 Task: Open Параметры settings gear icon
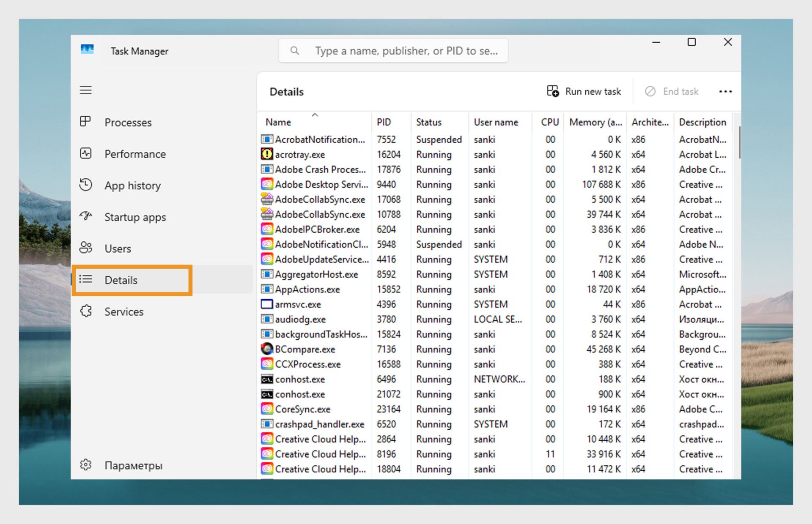pos(86,465)
